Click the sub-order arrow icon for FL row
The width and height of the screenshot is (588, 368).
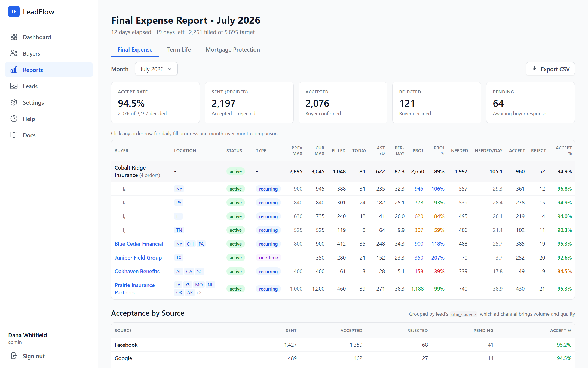point(124,216)
